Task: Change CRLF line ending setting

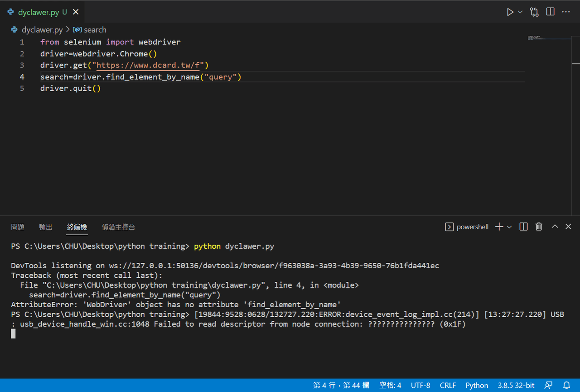Action: [448, 385]
